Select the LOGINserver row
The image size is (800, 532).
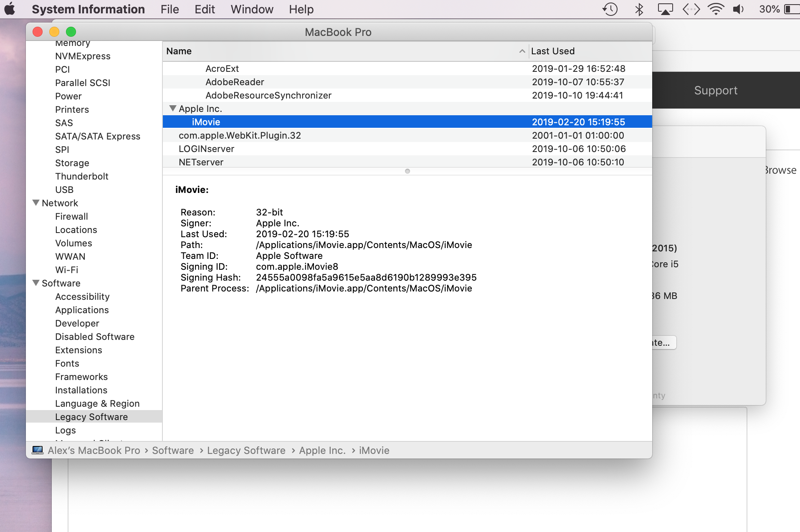point(407,149)
